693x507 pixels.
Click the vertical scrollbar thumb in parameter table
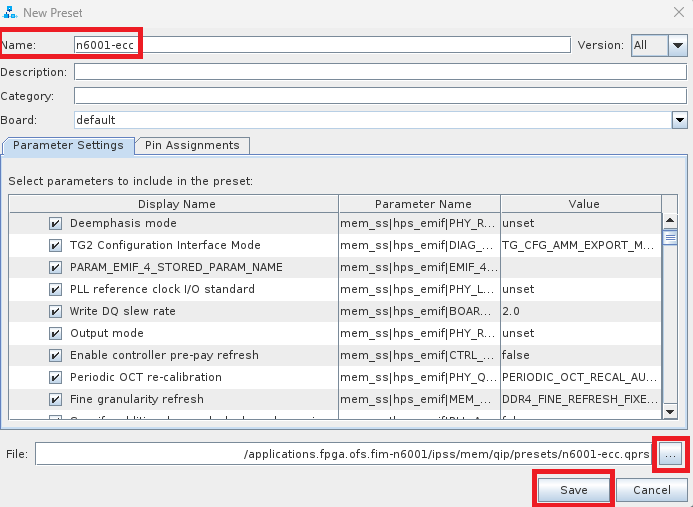tap(670, 237)
